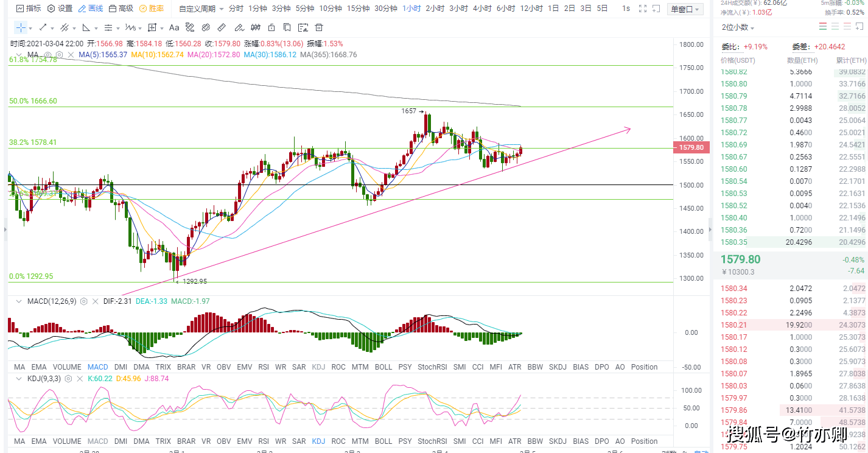This screenshot has height=453, width=868.
Task: Toggle MA indicator visibility eye icon
Action: (x=48, y=55)
